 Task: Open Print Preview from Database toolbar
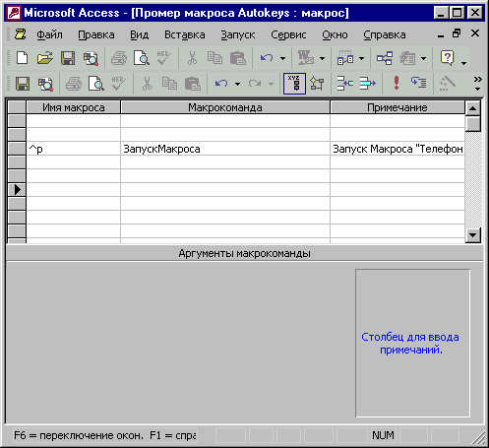pos(142,58)
